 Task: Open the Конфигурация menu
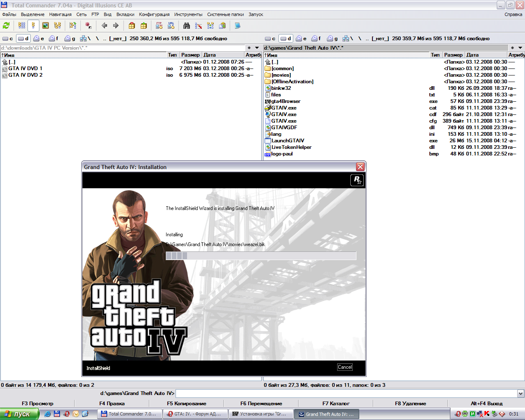pos(154,14)
